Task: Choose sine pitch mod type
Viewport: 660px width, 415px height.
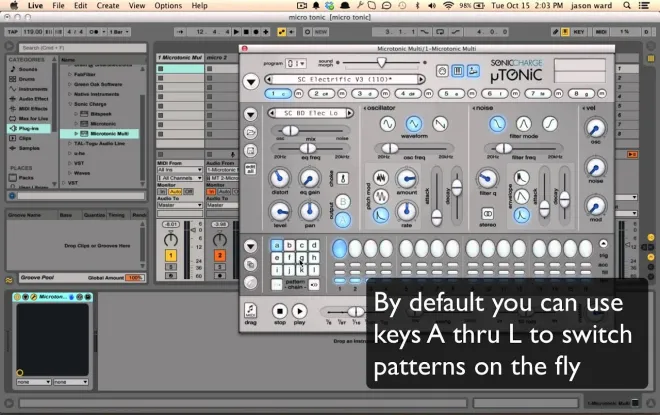Action: pos(381,197)
